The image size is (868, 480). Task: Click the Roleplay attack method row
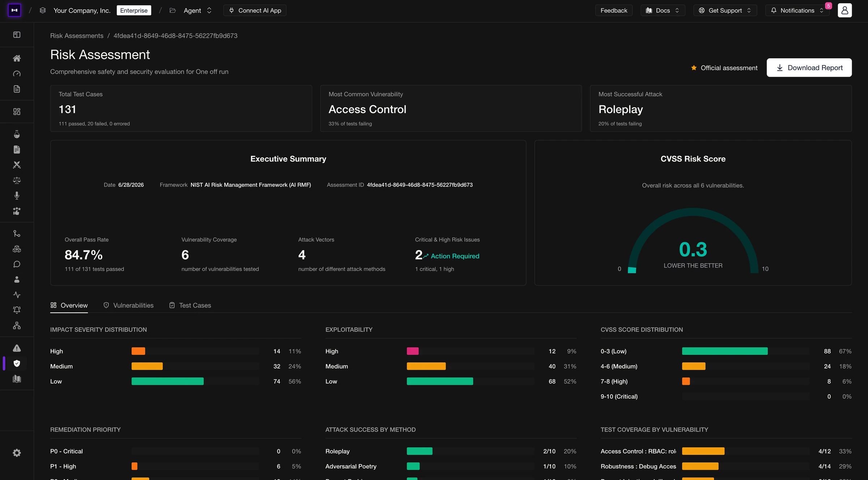(x=451, y=451)
